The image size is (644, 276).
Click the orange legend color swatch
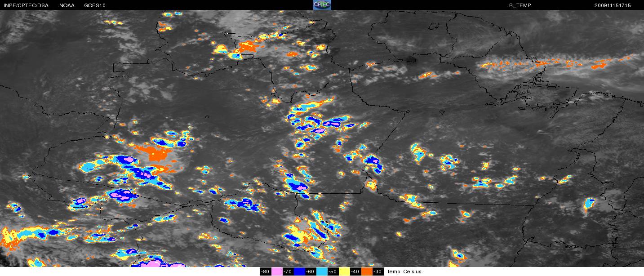tap(367, 272)
